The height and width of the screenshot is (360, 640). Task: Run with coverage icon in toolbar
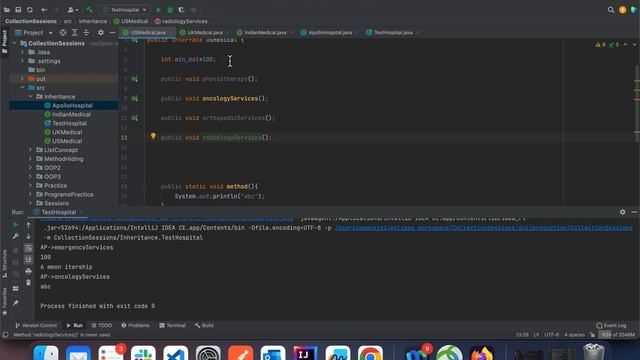coord(182,10)
